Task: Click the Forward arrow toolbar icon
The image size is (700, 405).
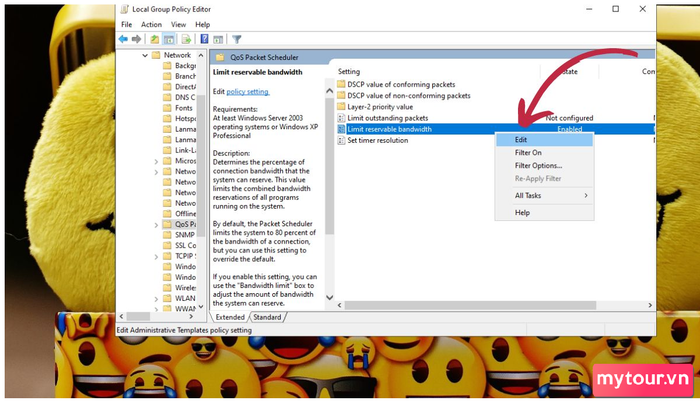Action: [x=137, y=39]
